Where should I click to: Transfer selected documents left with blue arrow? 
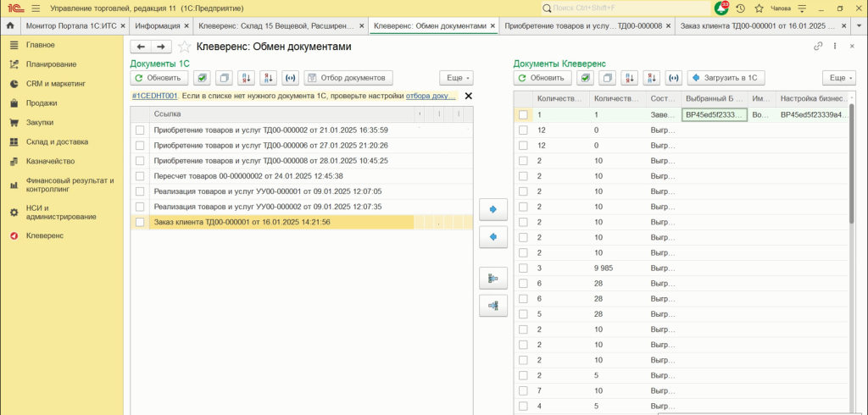tap(493, 237)
